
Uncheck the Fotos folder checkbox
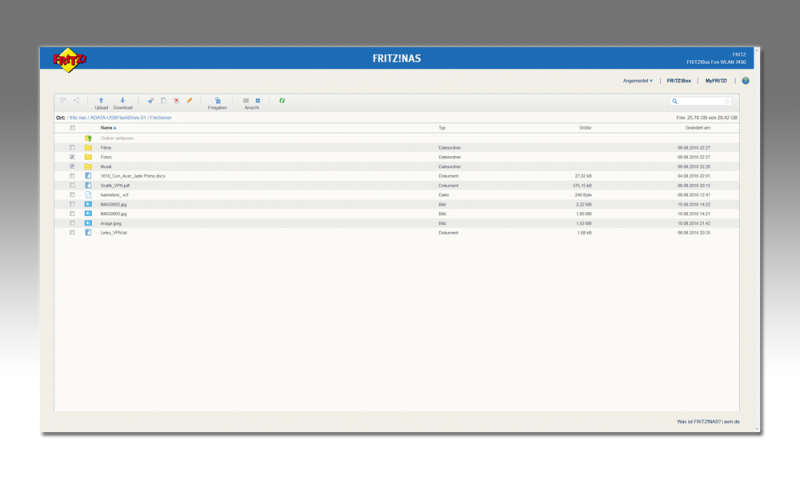[x=72, y=157]
